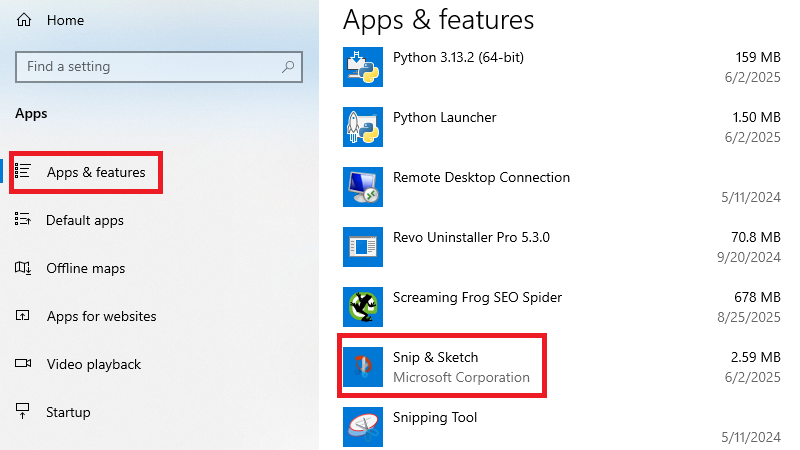The image size is (800, 450).
Task: Focus the Find a setting search box
Action: coord(150,67)
